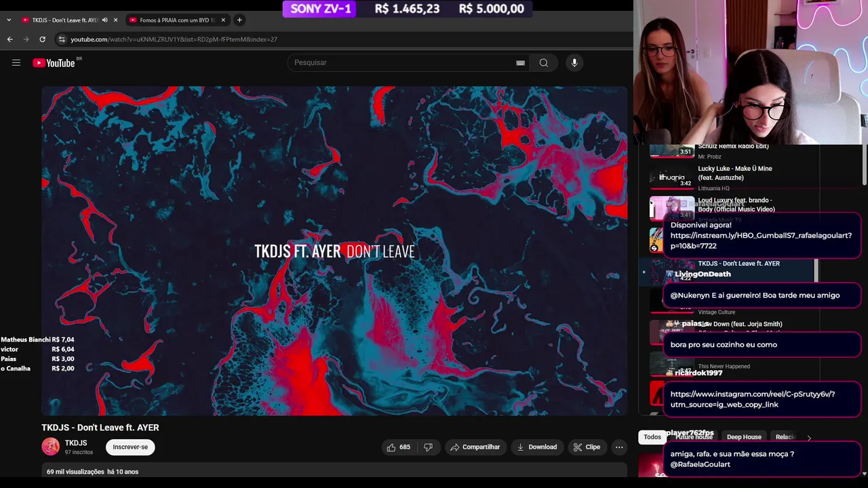Close the TKDJS Don't Leave tab

(x=115, y=20)
